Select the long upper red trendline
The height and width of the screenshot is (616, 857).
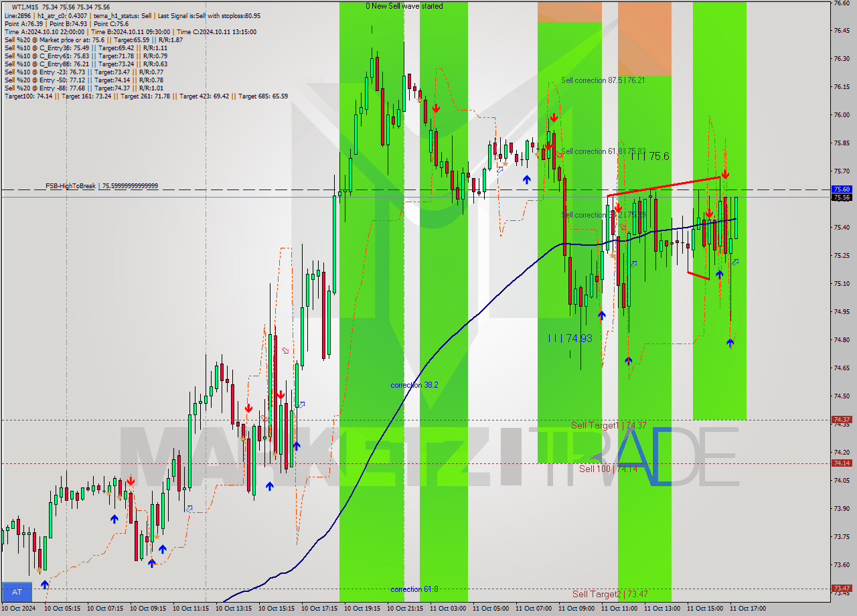click(x=664, y=186)
